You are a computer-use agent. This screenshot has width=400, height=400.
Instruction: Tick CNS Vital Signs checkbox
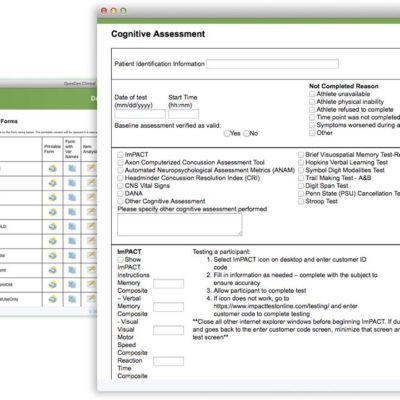pos(120,186)
